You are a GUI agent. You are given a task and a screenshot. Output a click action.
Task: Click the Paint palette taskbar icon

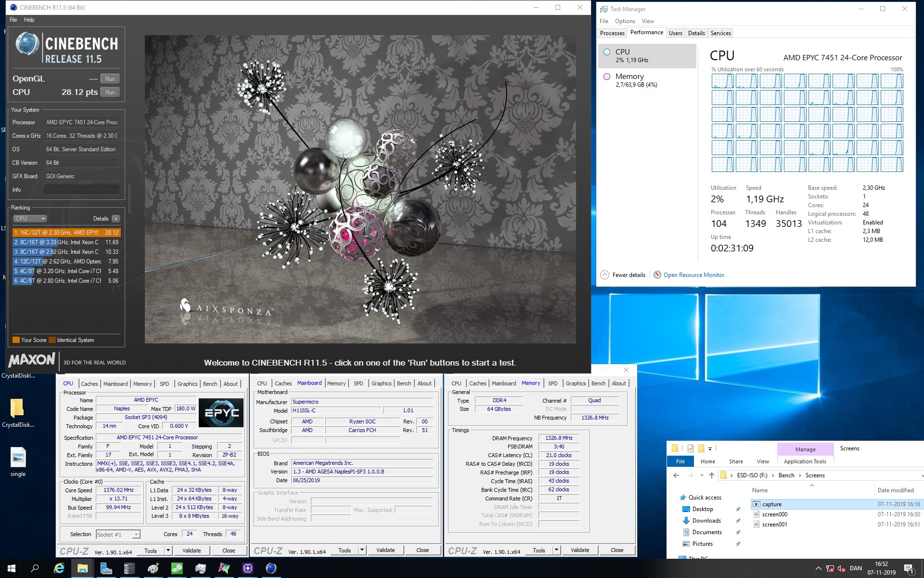coord(154,568)
